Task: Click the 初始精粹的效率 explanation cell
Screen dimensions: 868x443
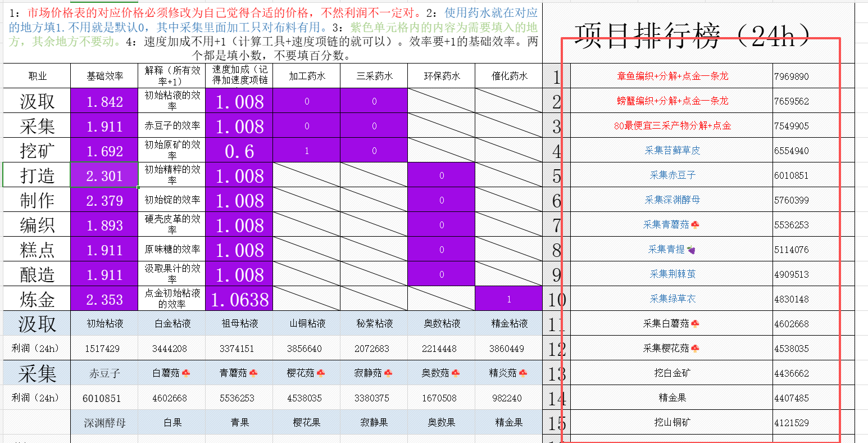Action: point(171,175)
